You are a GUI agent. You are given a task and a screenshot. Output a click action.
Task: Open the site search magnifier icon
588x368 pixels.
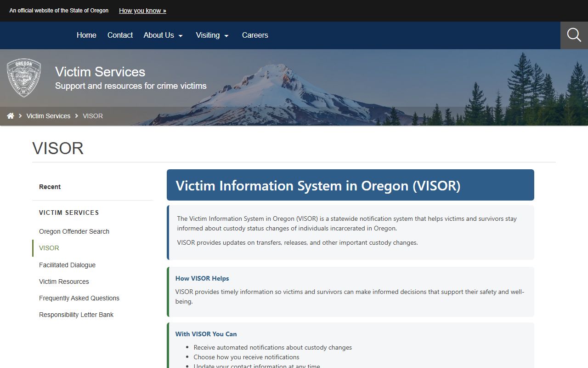[574, 35]
